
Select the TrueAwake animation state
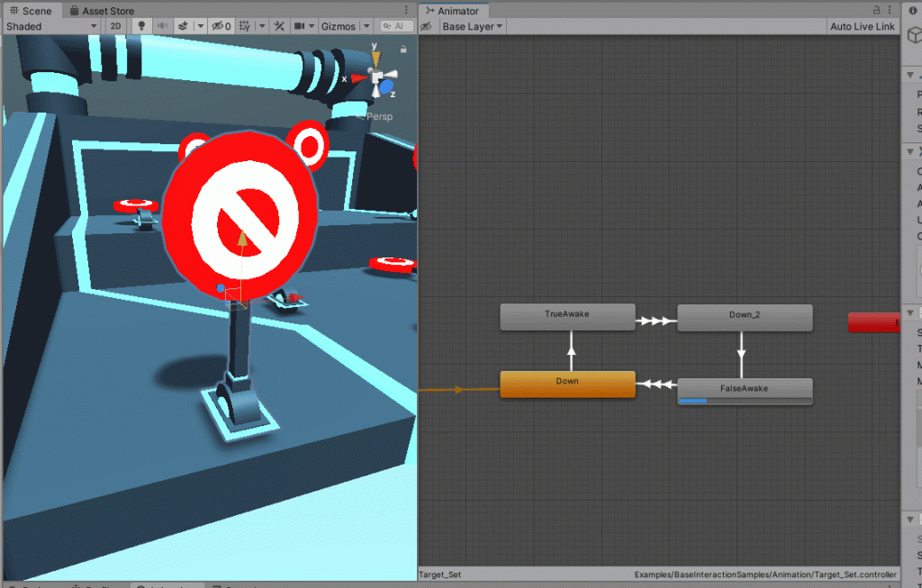pos(567,317)
